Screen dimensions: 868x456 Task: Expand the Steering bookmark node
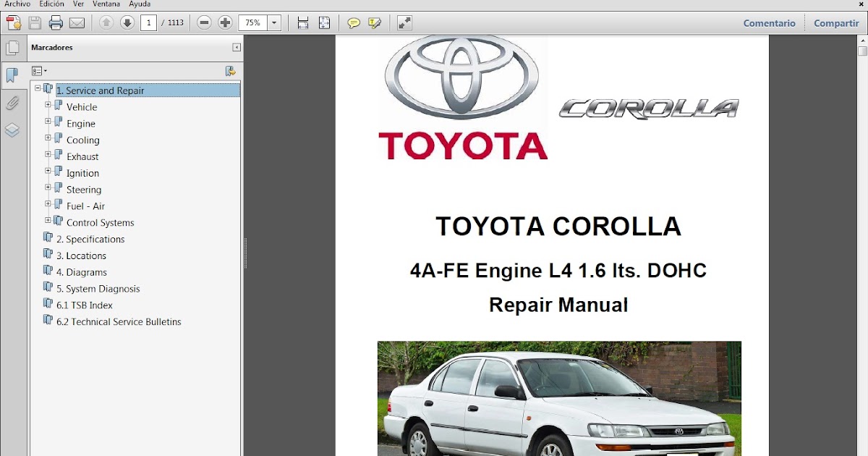pyautogui.click(x=48, y=187)
